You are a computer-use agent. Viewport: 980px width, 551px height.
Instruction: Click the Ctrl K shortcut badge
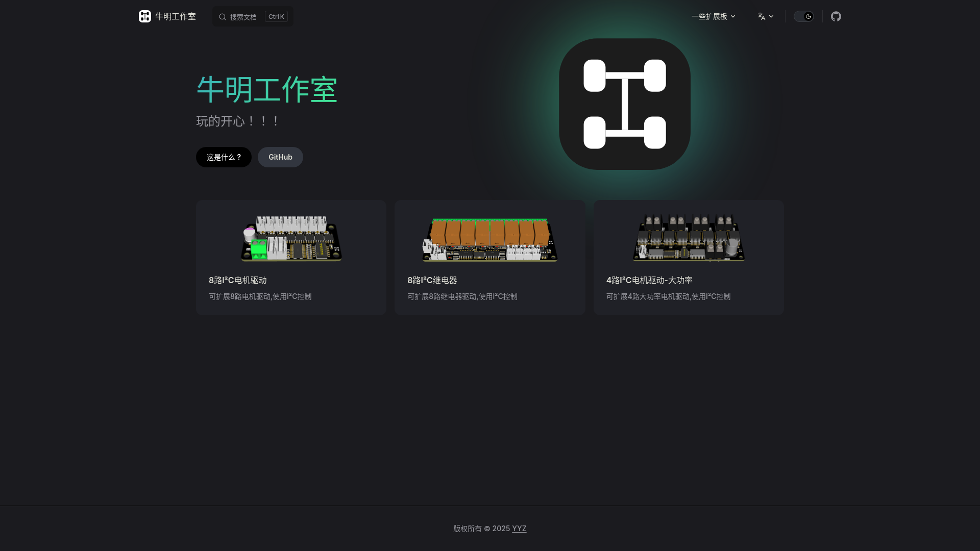coord(276,17)
